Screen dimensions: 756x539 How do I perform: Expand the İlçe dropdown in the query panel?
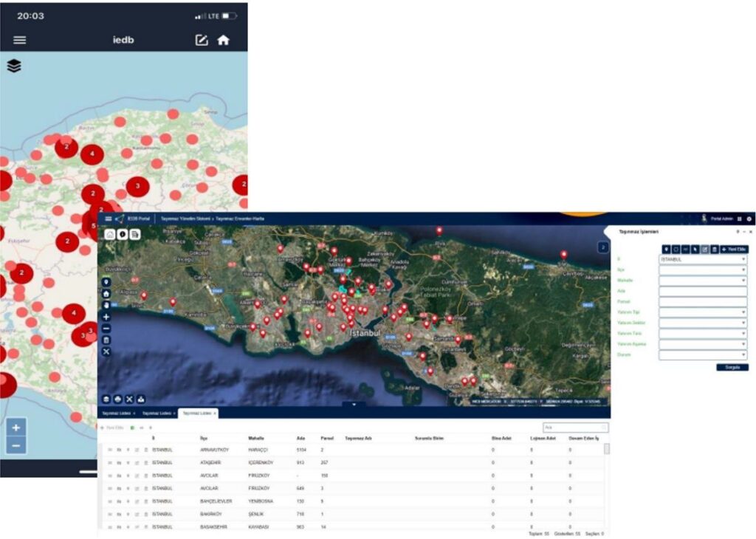pyautogui.click(x=703, y=270)
